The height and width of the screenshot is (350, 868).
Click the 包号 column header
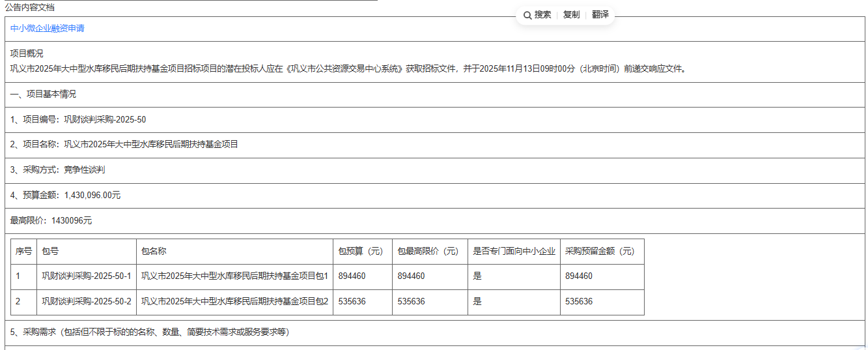click(50, 252)
